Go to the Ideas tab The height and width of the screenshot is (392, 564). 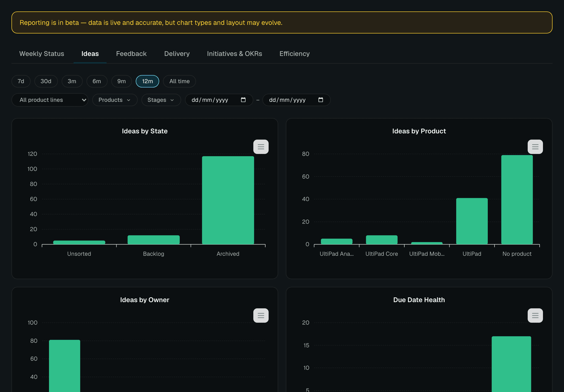tap(90, 54)
